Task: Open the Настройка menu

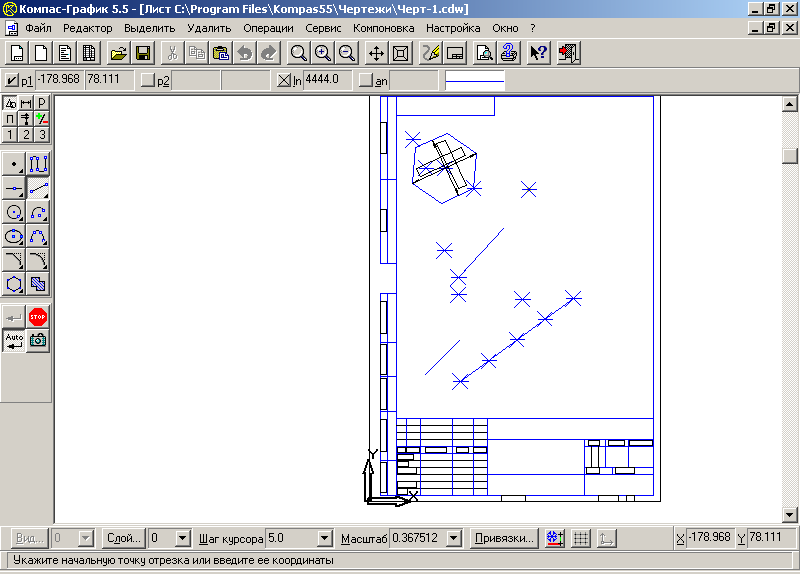Action: pyautogui.click(x=453, y=28)
